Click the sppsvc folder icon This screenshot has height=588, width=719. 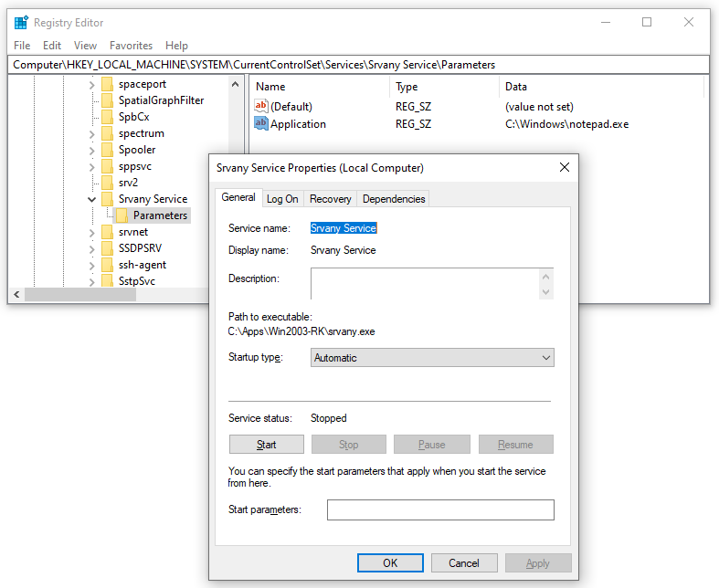107,166
